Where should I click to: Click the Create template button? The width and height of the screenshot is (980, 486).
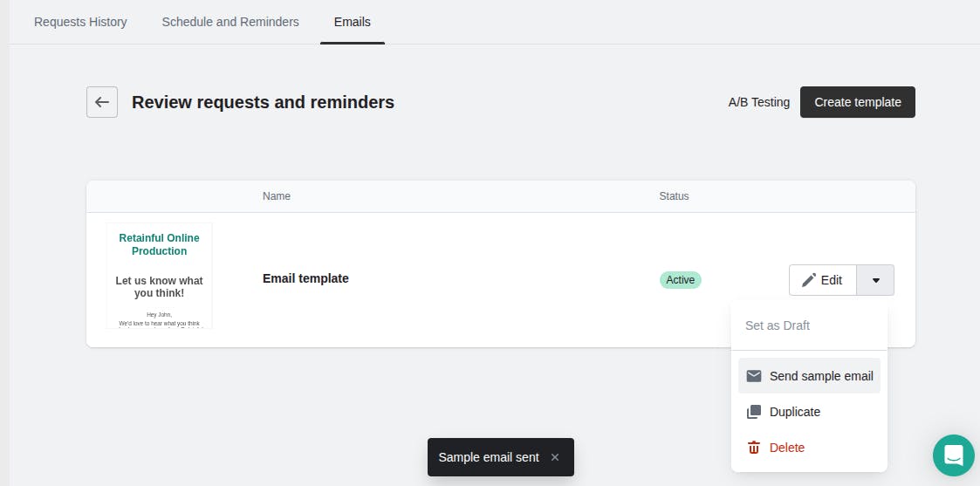857,102
